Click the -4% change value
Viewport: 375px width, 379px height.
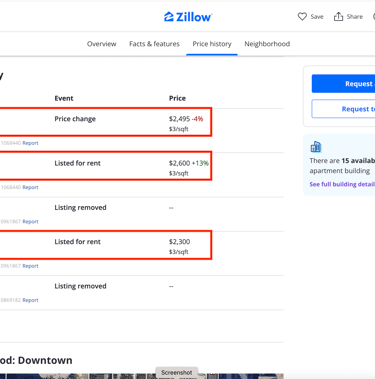(x=197, y=119)
